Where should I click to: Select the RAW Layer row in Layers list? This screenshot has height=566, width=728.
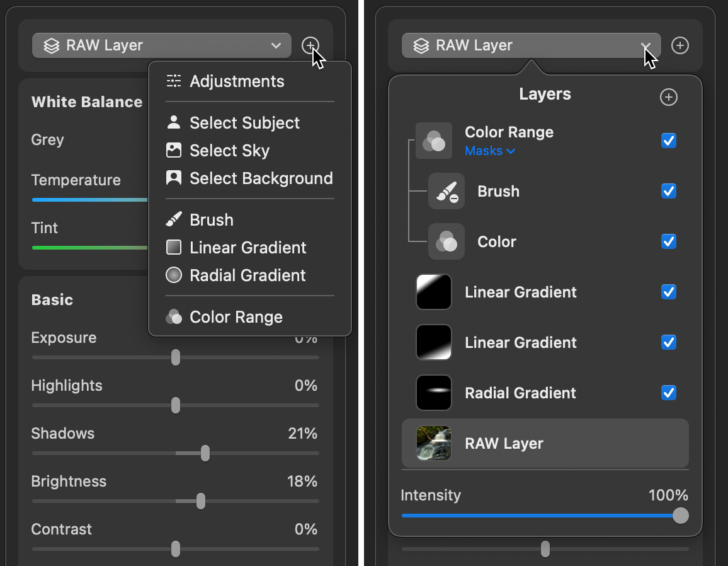[x=545, y=443]
